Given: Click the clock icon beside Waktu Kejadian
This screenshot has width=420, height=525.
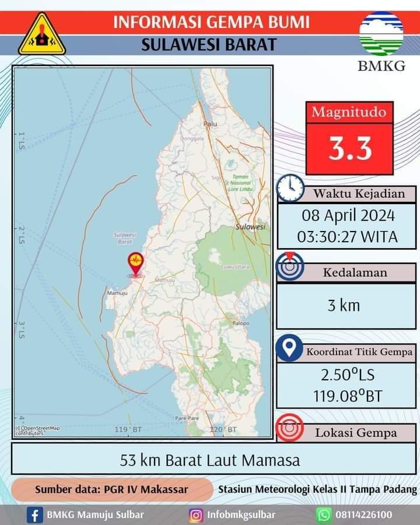Looking at the screenshot, I should tap(290, 188).
